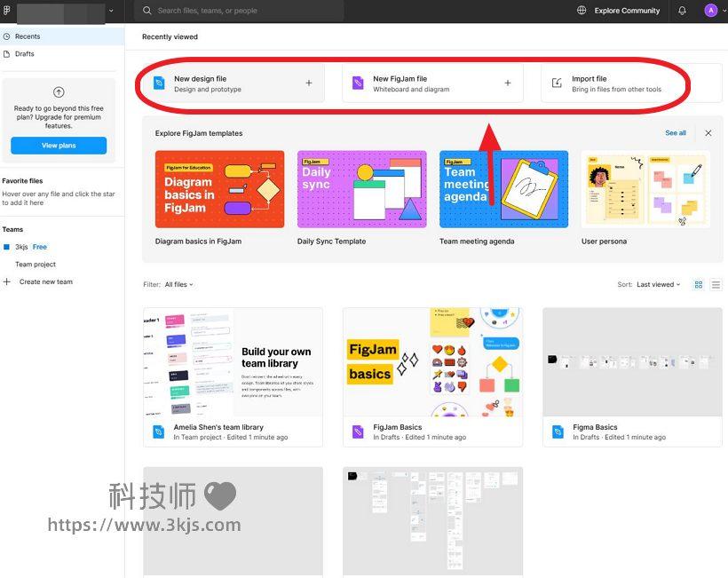Click Create new team
Viewport: 728px width, 578px height.
point(46,281)
